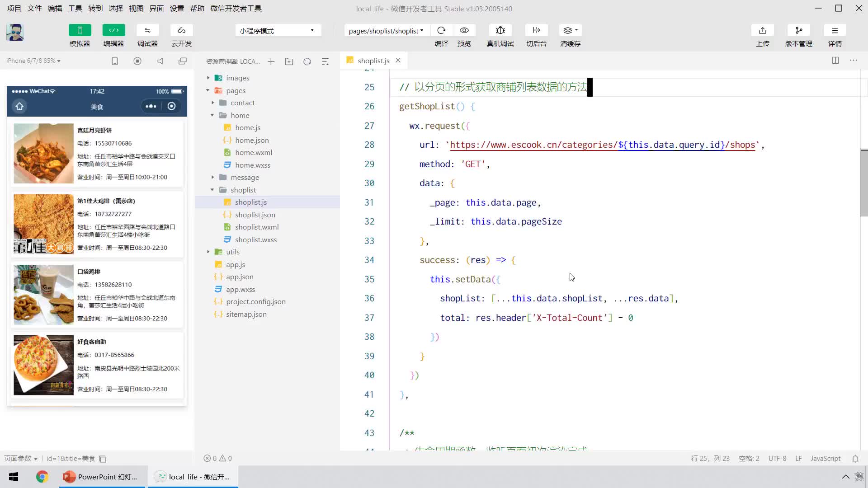Click the compile refresh icon
The height and width of the screenshot is (488, 868).
tap(441, 30)
